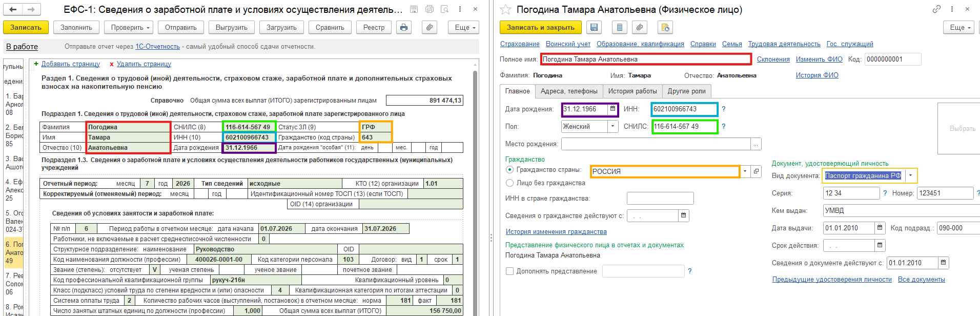The height and width of the screenshot is (316, 980).
Task: Open the Воинский учет link
Action: pos(568,44)
